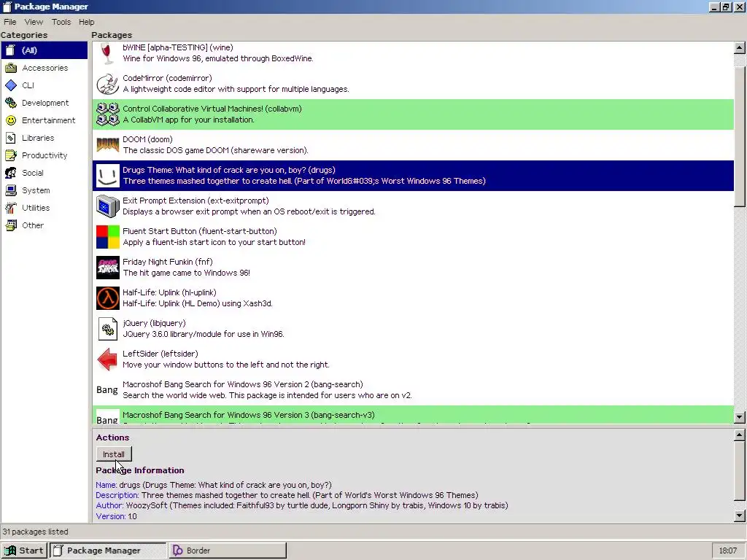
Task: Click the 'Author: WoozySoft' information line
Action: (x=302, y=506)
